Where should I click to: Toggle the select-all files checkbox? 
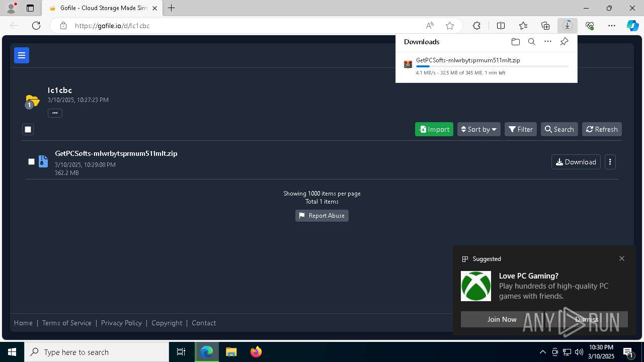(x=28, y=130)
